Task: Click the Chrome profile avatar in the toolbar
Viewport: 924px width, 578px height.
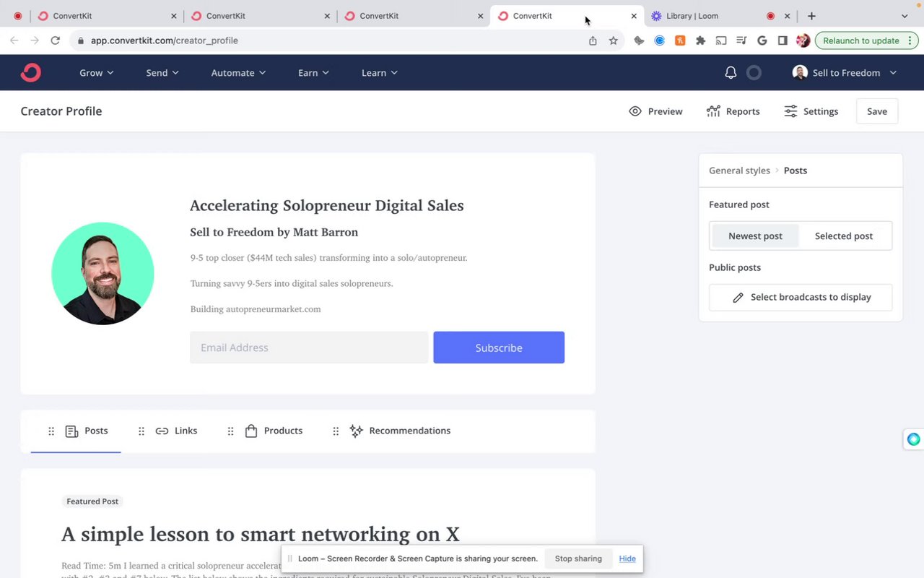Action: (x=803, y=40)
